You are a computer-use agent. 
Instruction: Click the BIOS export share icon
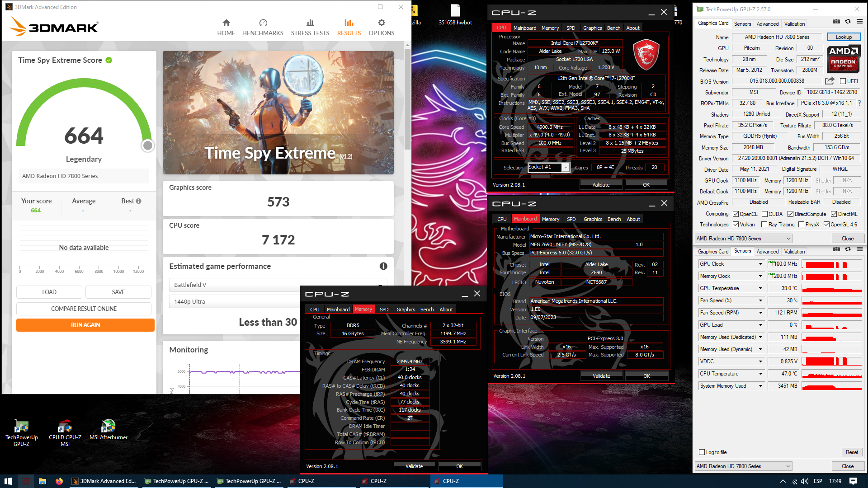[830, 81]
